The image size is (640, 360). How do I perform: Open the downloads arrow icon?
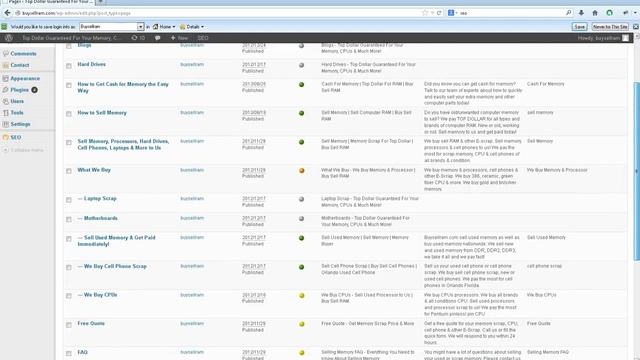tap(581, 13)
